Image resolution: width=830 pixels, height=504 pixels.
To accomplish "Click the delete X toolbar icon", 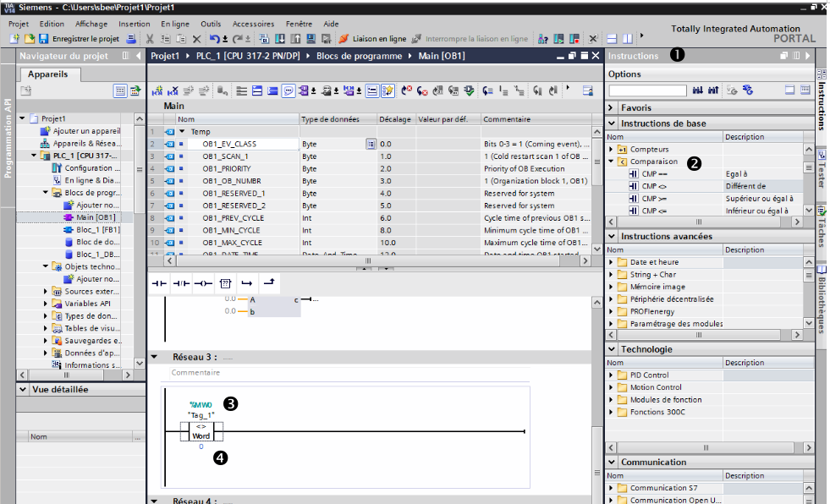I will pyautogui.click(x=196, y=39).
